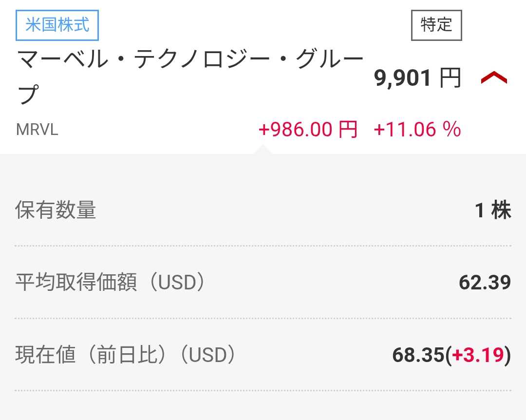Screen dimensions: 526x420
Task: Tap the MRVL ticker symbol
Action: pyautogui.click(x=37, y=130)
